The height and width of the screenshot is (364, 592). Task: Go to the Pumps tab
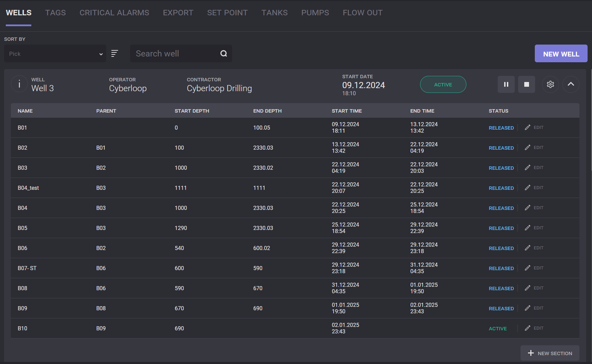point(315,13)
